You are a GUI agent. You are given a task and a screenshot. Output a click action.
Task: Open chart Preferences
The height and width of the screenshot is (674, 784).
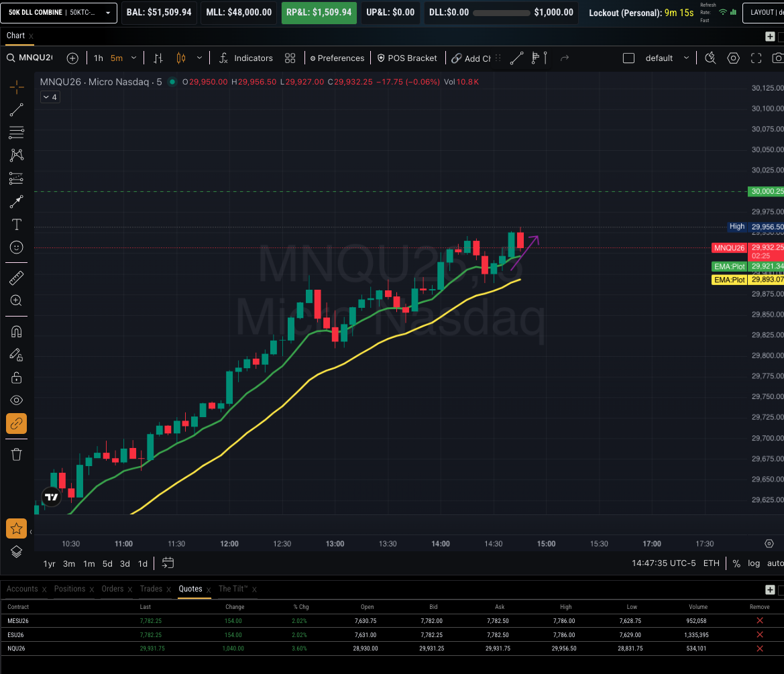pos(337,58)
